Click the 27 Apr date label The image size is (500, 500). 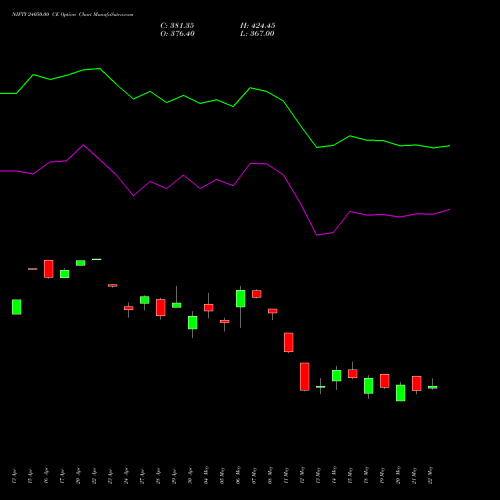pyautogui.click(x=142, y=476)
